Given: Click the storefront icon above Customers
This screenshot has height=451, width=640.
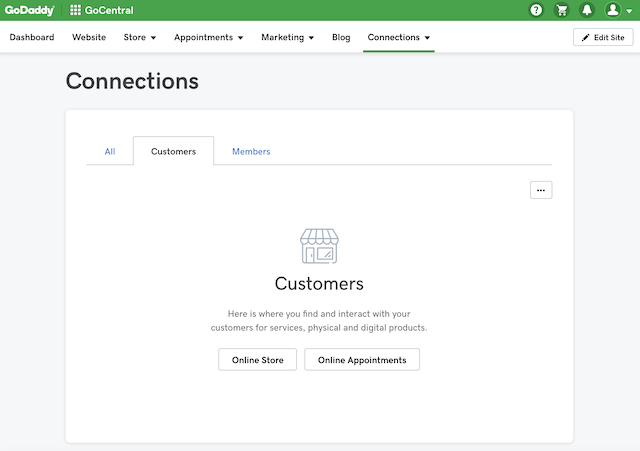Looking at the screenshot, I should pyautogui.click(x=319, y=246).
